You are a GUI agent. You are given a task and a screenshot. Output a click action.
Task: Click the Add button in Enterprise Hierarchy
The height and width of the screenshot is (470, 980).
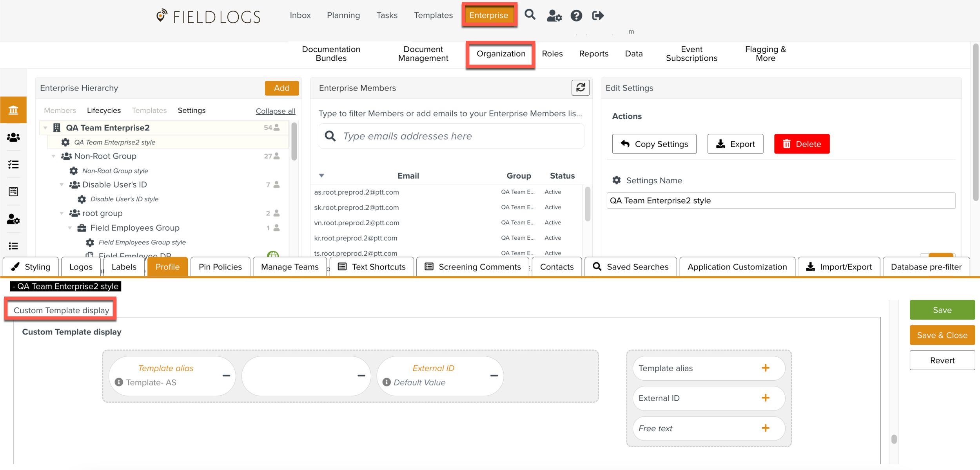click(x=281, y=88)
